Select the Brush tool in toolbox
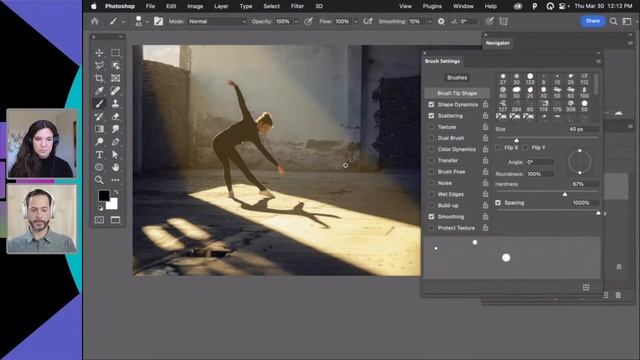 tap(99, 104)
